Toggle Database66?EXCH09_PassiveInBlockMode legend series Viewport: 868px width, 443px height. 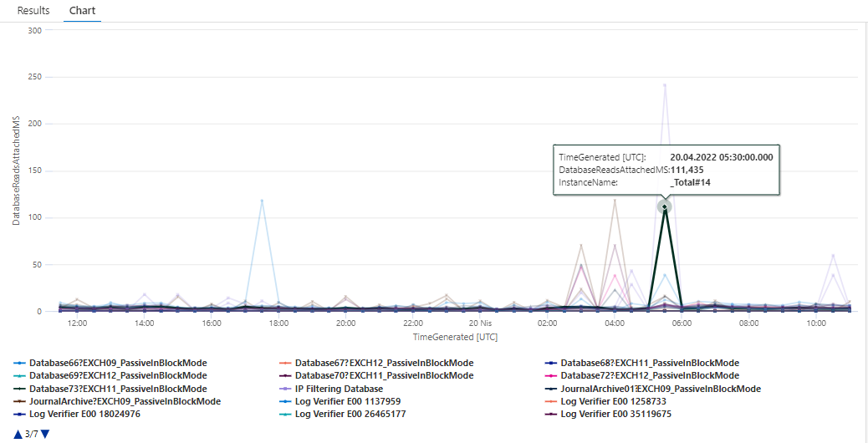pyautogui.click(x=110, y=364)
